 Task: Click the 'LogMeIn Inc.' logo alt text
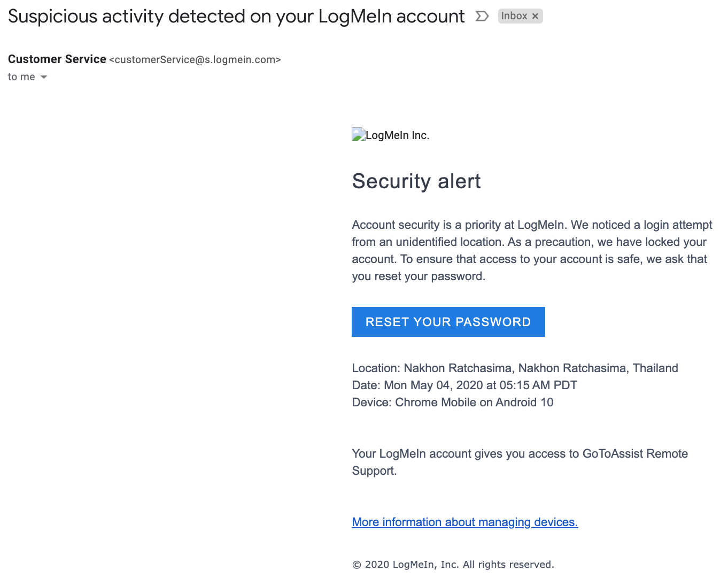tap(397, 135)
